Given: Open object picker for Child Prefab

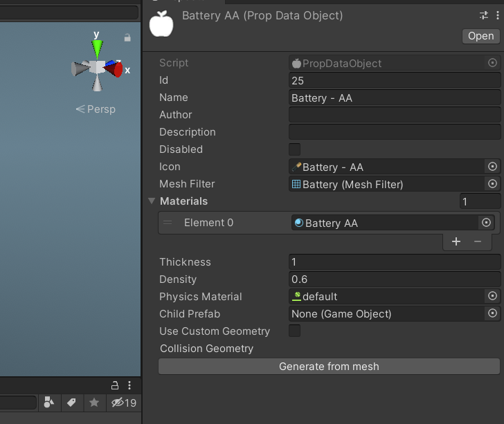Looking at the screenshot, I should (492, 313).
